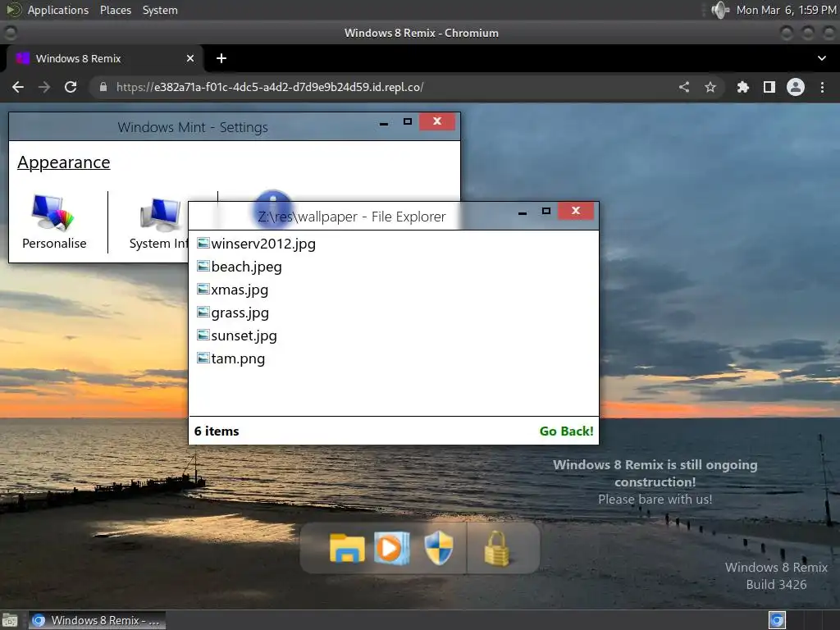The height and width of the screenshot is (630, 840).
Task: Maximize the Windows Mint Settings window
Action: point(407,121)
